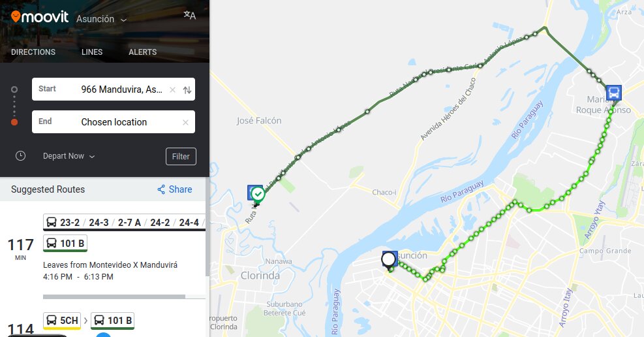Click the share icon
This screenshot has height=337, width=644.
point(161,189)
